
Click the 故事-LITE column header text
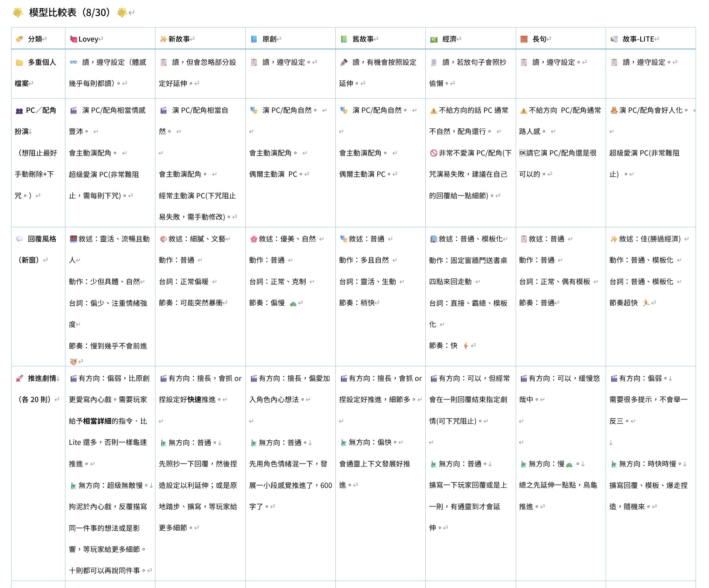coord(638,39)
